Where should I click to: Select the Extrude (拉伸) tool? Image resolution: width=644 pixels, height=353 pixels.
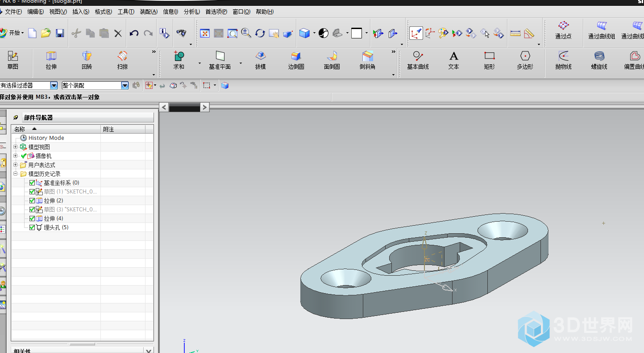click(x=51, y=60)
